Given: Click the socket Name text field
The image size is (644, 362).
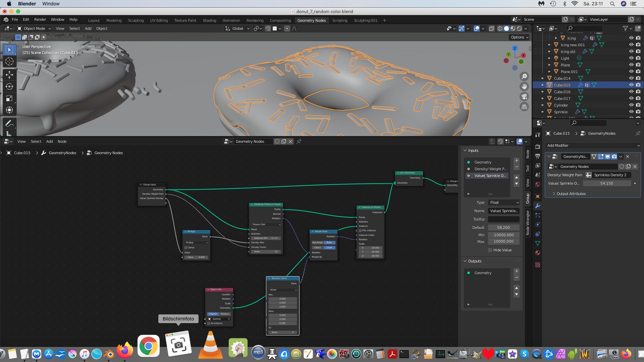Looking at the screenshot, I should pyautogui.click(x=503, y=211).
